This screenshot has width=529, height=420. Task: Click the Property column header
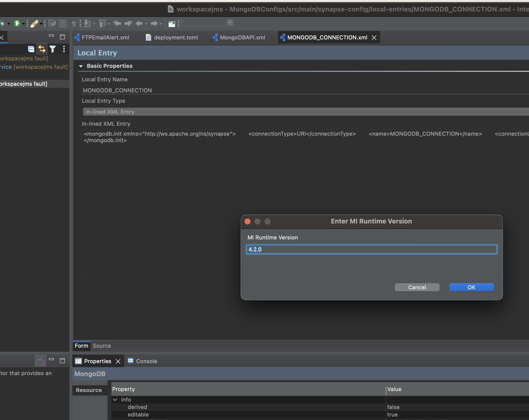coord(248,389)
